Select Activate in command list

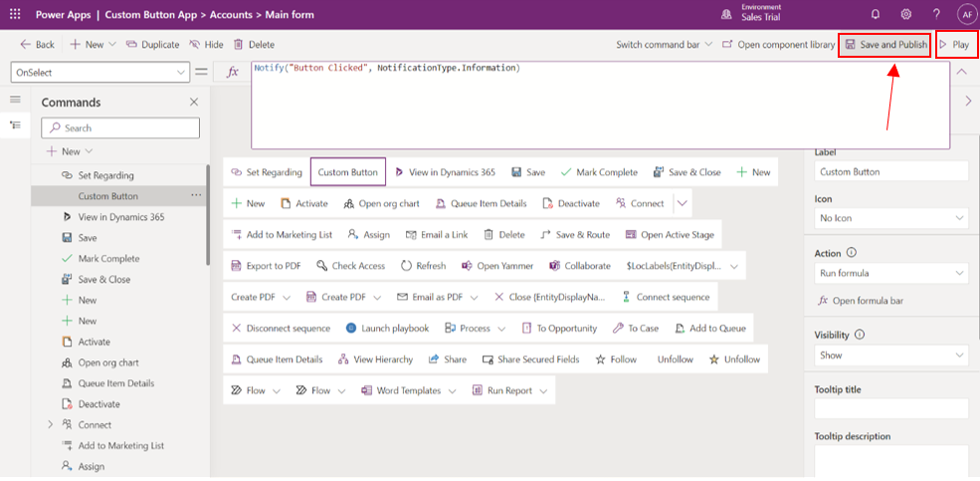pos(94,342)
